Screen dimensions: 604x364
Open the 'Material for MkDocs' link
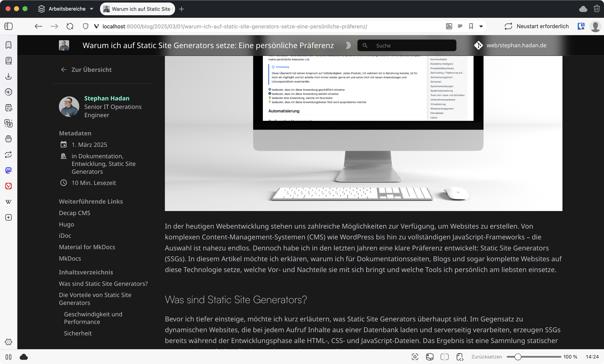(x=87, y=247)
